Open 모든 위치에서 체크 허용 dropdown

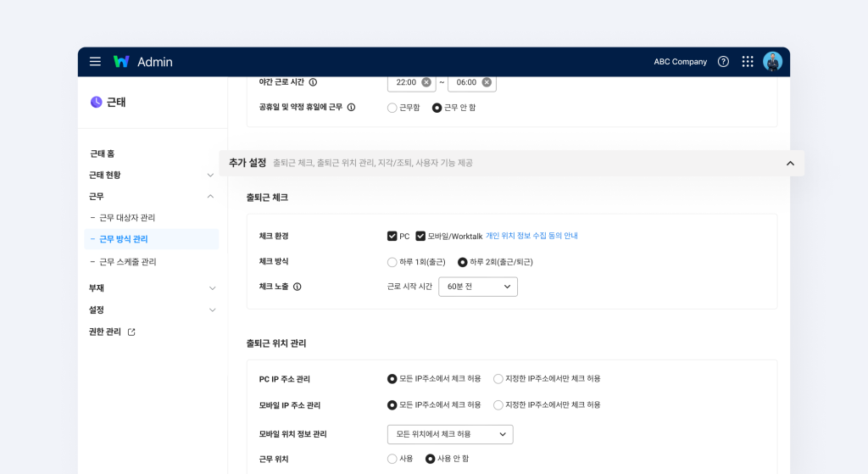click(450, 434)
